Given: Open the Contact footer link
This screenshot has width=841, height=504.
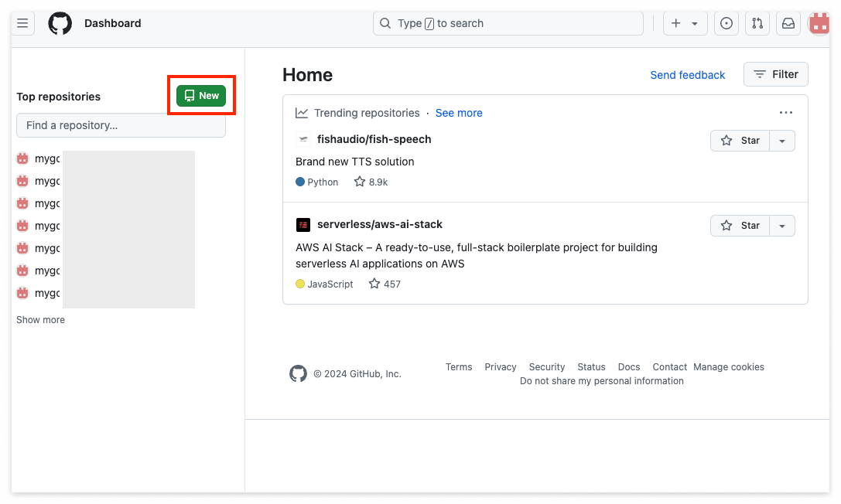Looking at the screenshot, I should 669,367.
